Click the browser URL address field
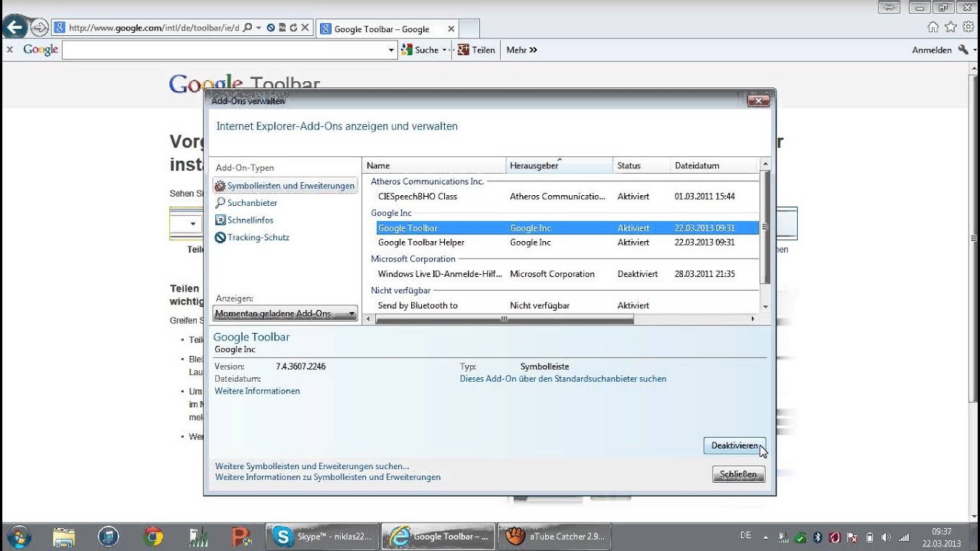This screenshot has width=980, height=551. (153, 28)
